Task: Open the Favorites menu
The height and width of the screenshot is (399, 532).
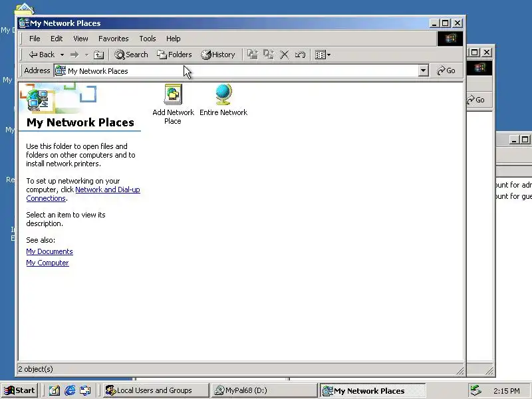Action: pos(113,39)
